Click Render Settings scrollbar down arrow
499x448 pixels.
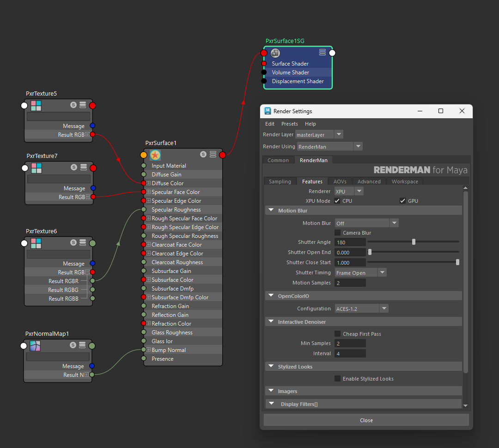466,406
